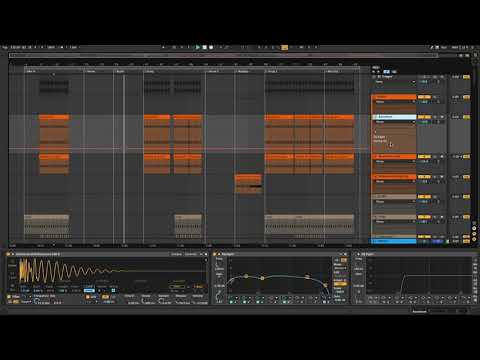Click the sampler Volume control
Screen dimensions: 480x360
pos(197,300)
